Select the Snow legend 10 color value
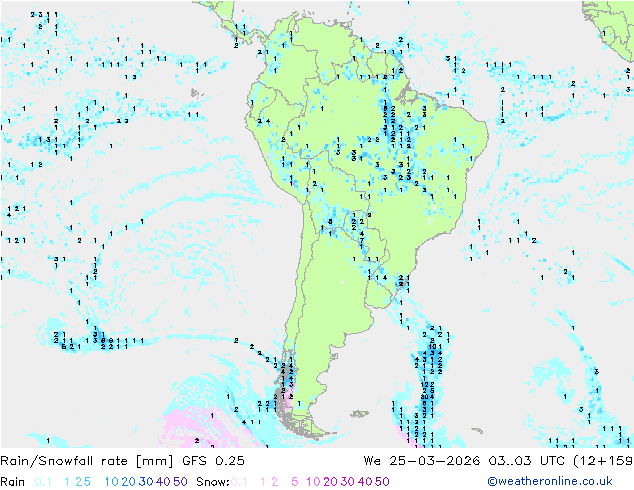The image size is (634, 490). tap(313, 482)
